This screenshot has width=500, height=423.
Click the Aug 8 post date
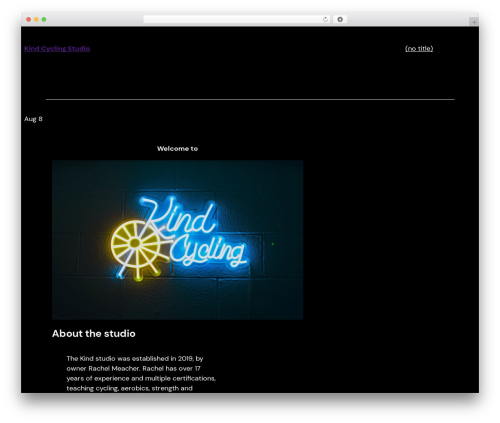tap(33, 119)
